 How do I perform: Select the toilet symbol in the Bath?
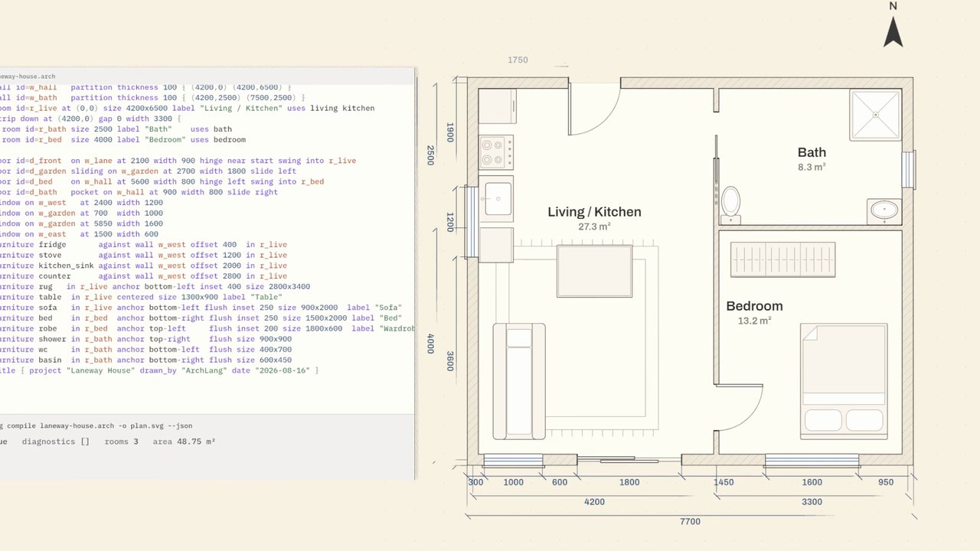coord(730,205)
